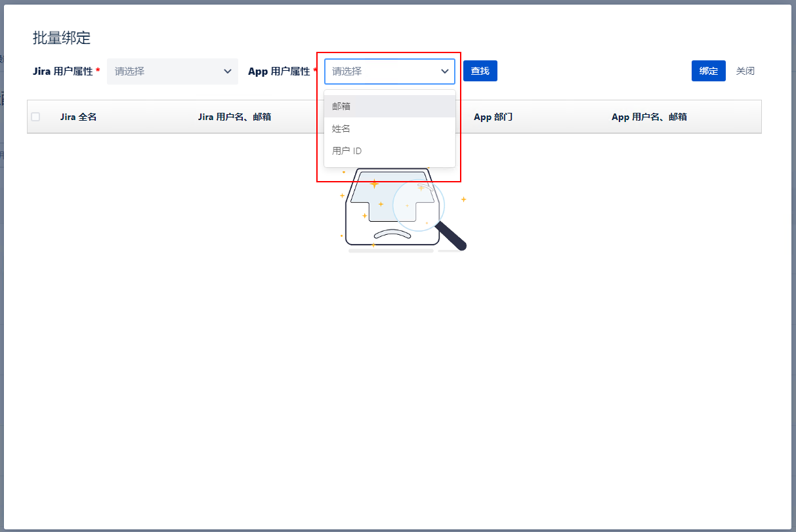Click the 批量绑定 dialog title
This screenshot has height=532, width=796.
pyautogui.click(x=62, y=38)
